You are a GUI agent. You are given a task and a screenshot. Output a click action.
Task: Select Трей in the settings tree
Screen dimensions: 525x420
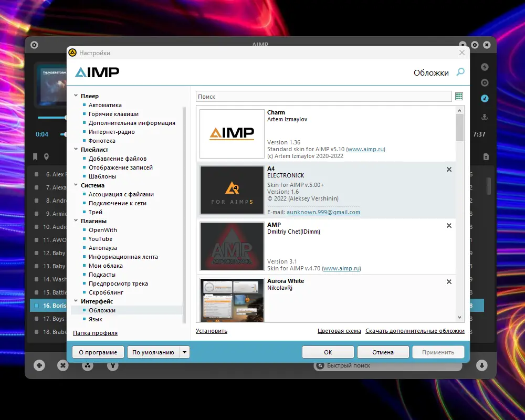[x=96, y=212]
